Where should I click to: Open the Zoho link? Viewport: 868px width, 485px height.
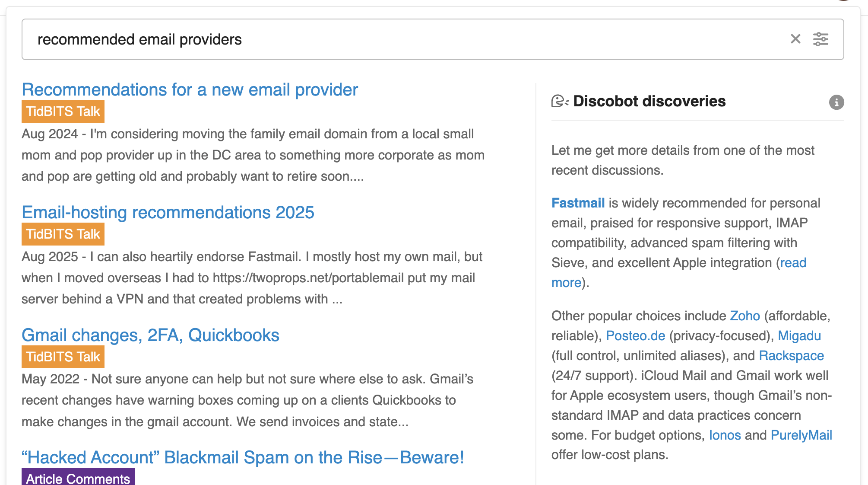(x=745, y=316)
